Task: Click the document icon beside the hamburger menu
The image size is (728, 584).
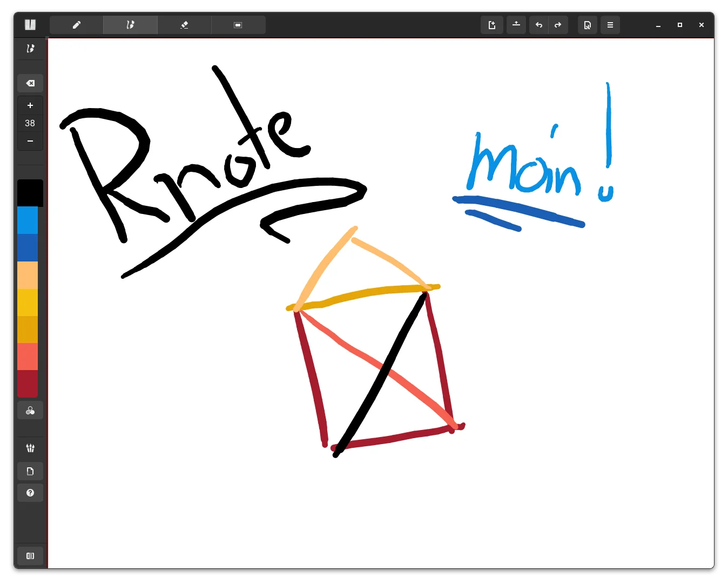Action: (588, 25)
